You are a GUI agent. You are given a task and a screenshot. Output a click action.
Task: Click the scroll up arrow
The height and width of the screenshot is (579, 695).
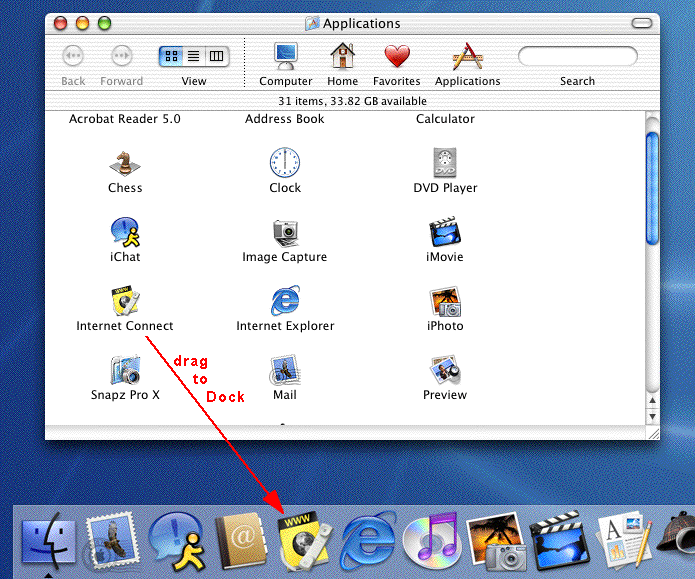pyautogui.click(x=652, y=400)
